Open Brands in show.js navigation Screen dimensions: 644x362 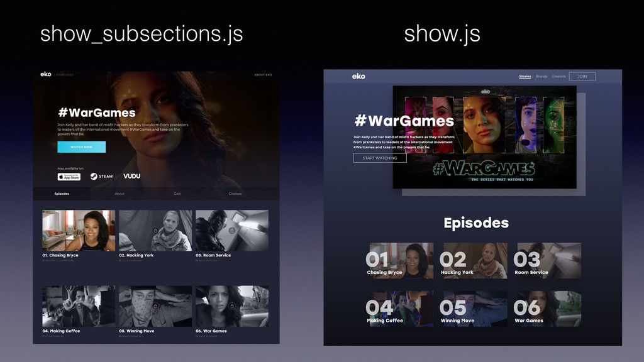click(541, 76)
